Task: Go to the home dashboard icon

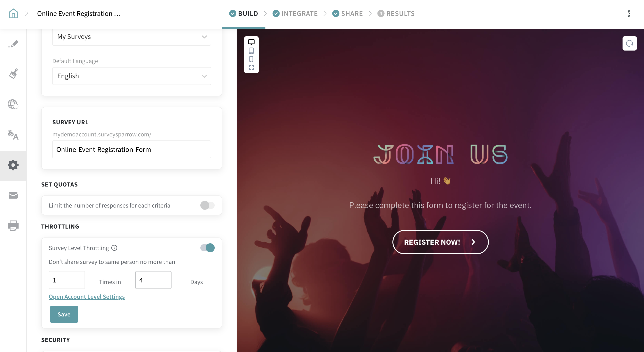Action: coord(13,13)
